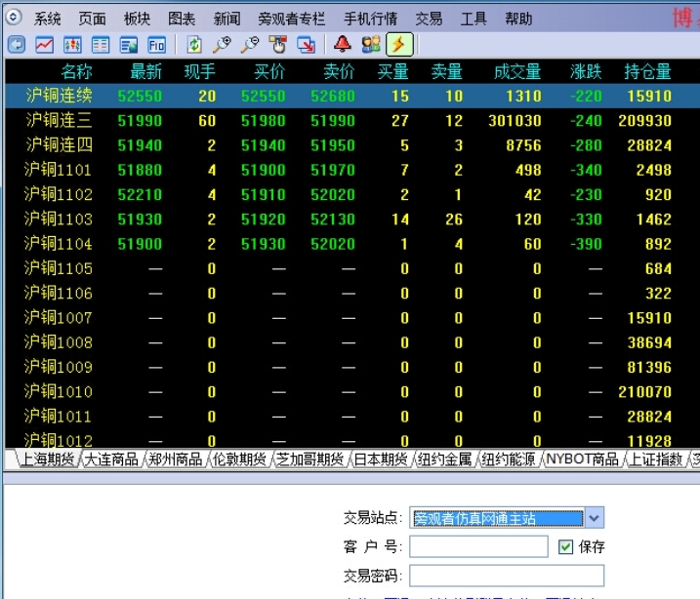Click the 交易密码 input field

[x=507, y=576]
